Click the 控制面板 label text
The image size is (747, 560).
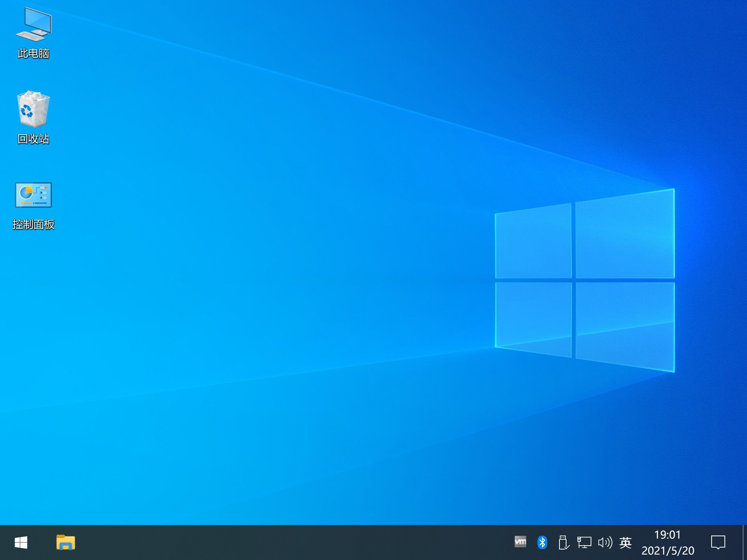[33, 224]
